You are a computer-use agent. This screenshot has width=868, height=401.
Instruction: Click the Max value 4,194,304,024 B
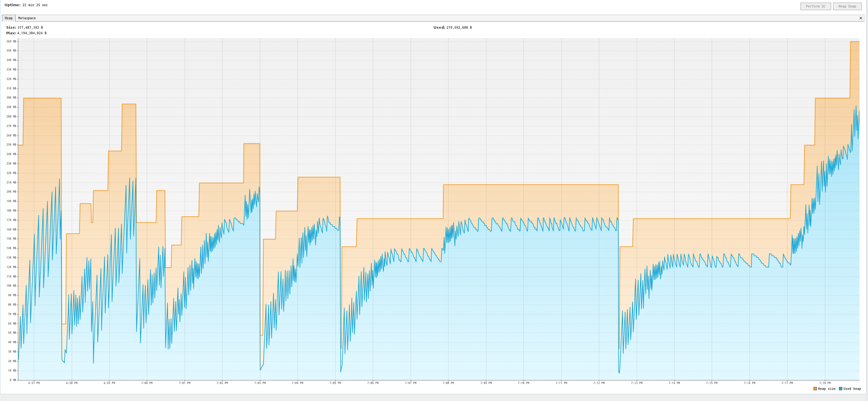point(32,33)
